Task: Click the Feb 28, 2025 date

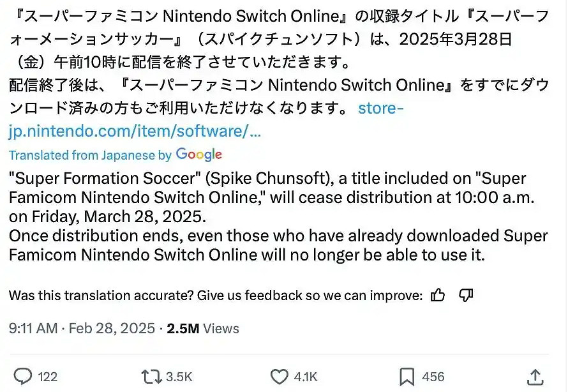Action: click(x=113, y=328)
